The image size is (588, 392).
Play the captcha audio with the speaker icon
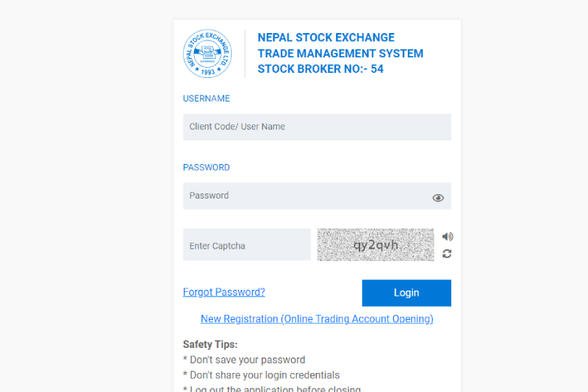[448, 236]
